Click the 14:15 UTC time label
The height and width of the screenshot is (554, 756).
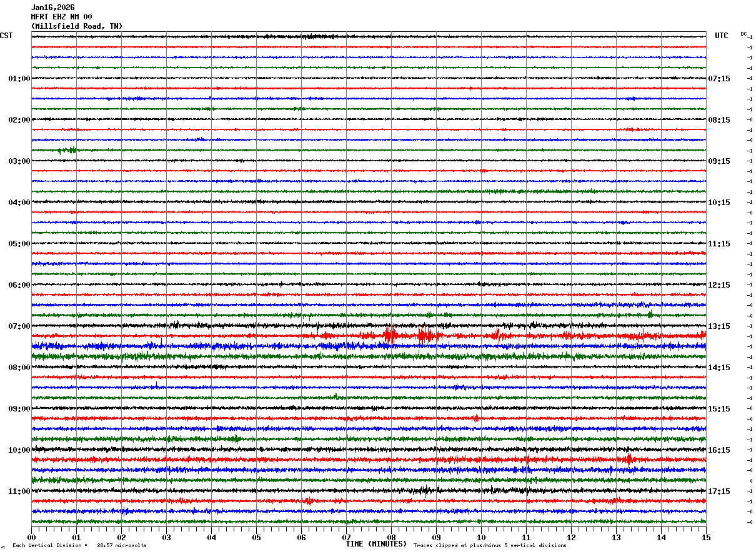tap(719, 368)
